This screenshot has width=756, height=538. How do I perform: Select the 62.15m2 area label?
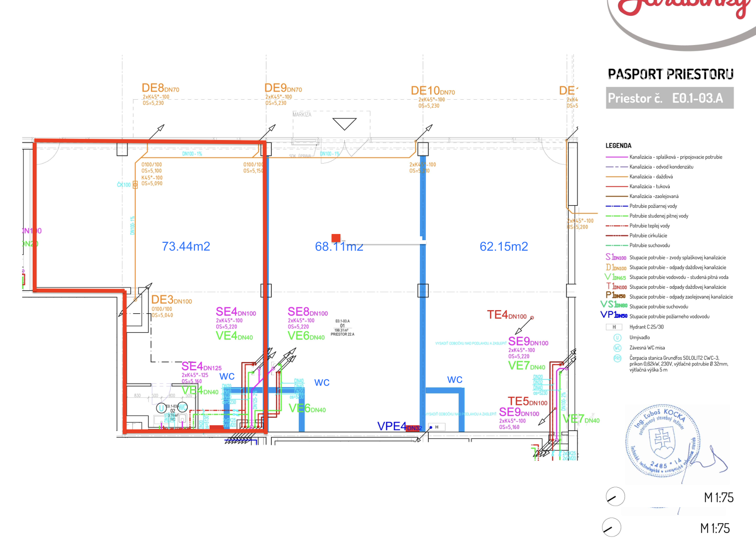coord(503,246)
